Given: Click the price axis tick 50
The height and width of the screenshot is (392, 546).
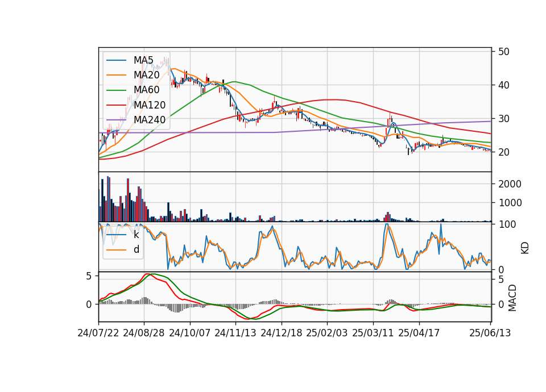Looking at the screenshot, I should pyautogui.click(x=503, y=52).
